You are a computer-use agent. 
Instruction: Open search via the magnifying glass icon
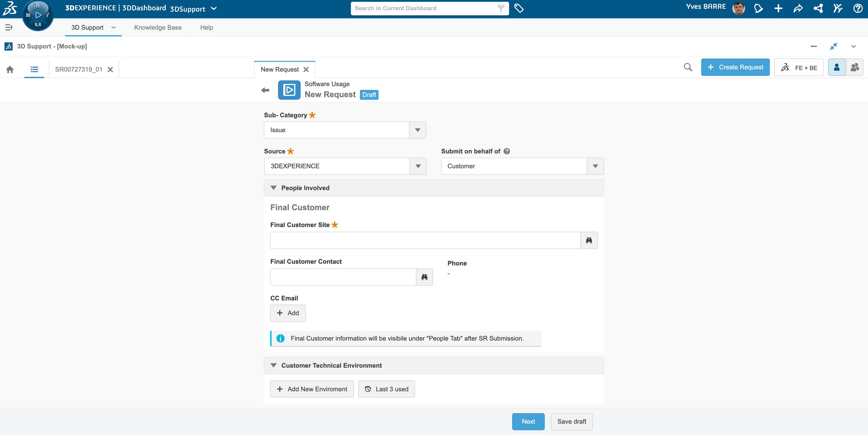688,67
